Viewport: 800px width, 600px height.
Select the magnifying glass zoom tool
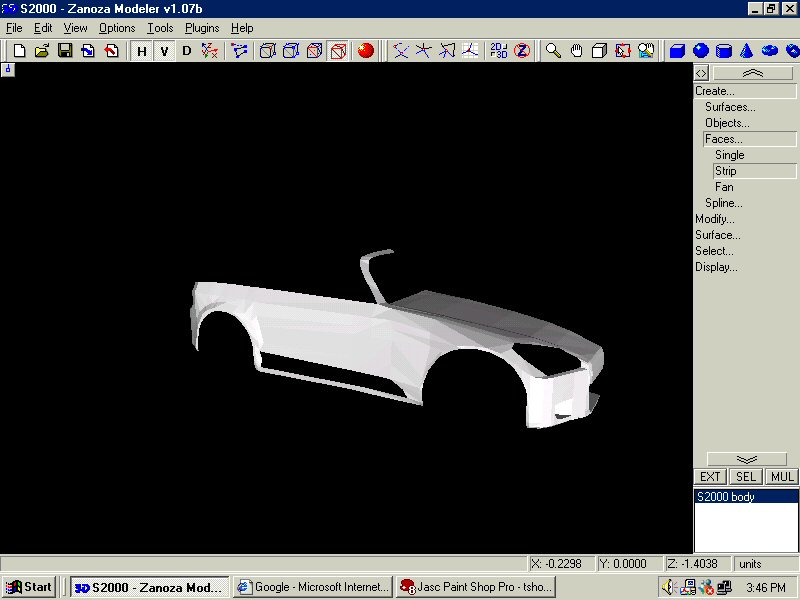click(553, 51)
